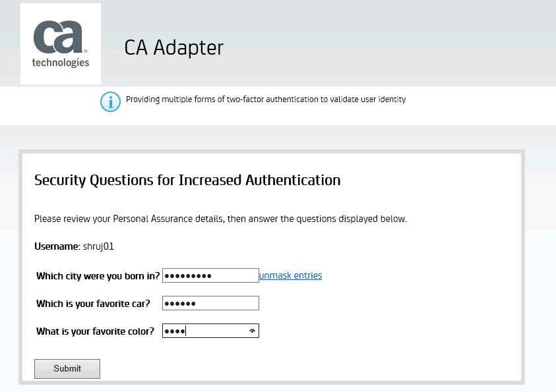This screenshot has height=392, width=556.
Task: Click the 'Which city were you born in?' label
Action: pyautogui.click(x=98, y=276)
